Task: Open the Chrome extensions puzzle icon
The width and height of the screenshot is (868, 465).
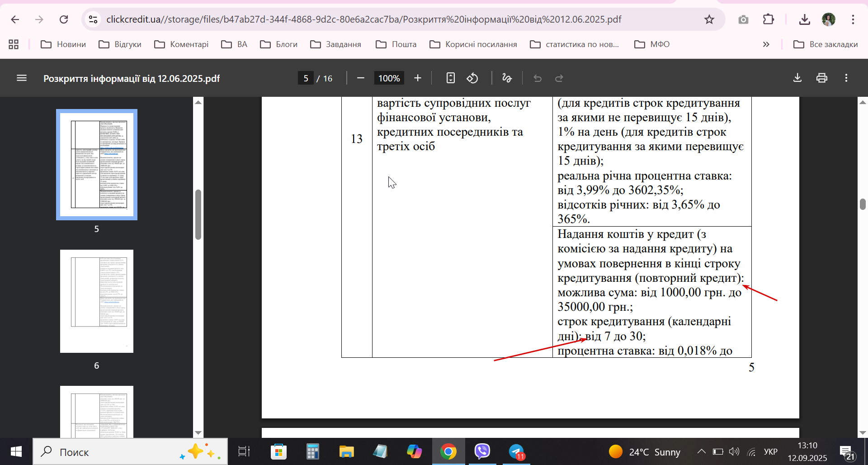Action: click(x=768, y=19)
